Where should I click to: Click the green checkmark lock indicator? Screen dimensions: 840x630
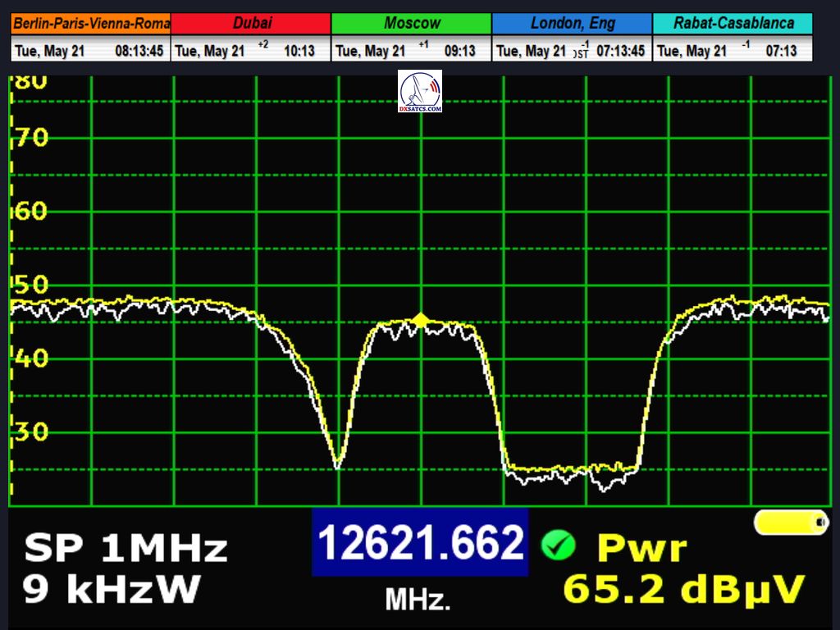point(558,544)
